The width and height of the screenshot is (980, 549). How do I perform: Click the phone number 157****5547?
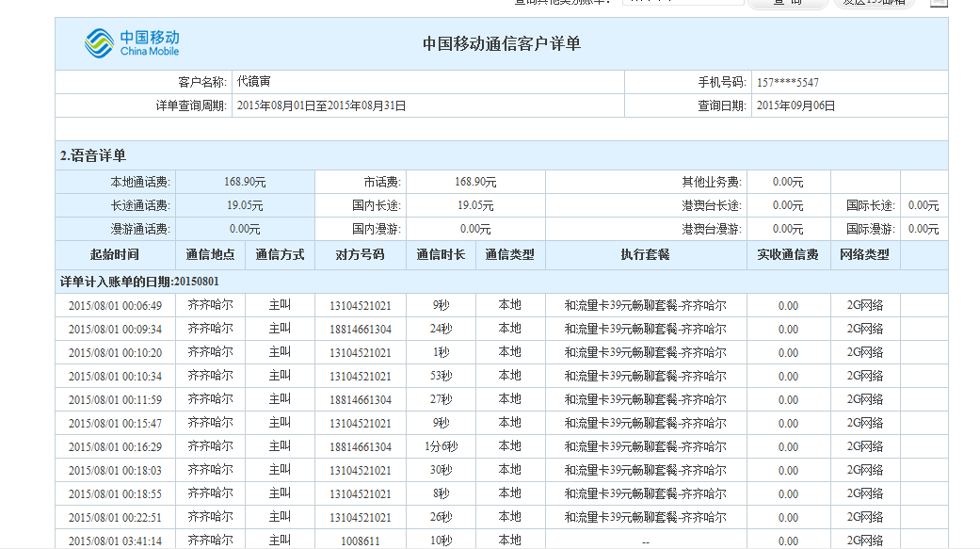[787, 82]
